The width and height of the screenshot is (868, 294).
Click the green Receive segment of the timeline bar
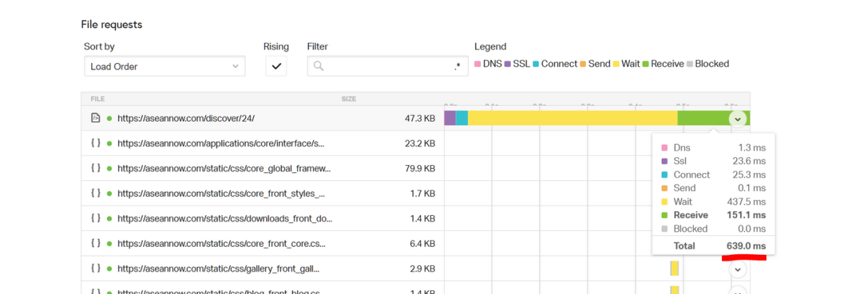click(702, 118)
